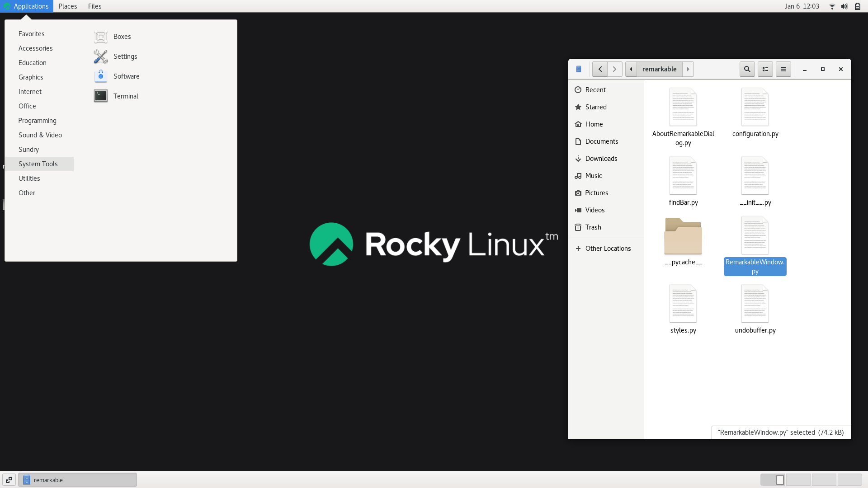Viewport: 868px width, 488px height.
Task: Click the Boxes application icon
Action: click(101, 36)
